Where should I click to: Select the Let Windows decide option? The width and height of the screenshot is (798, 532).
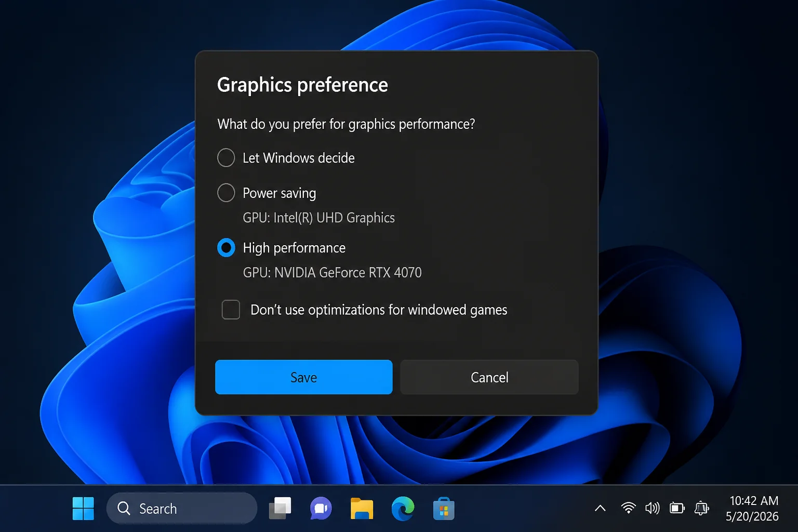226,157
